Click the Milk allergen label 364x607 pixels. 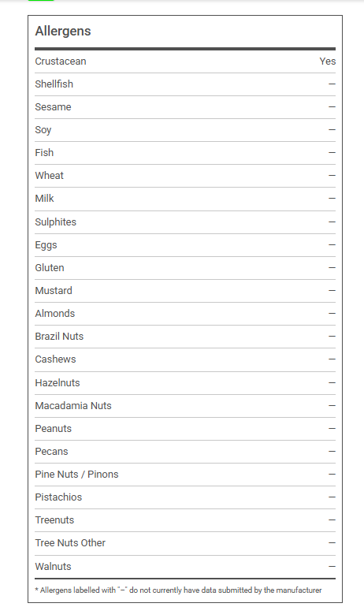[x=44, y=198]
